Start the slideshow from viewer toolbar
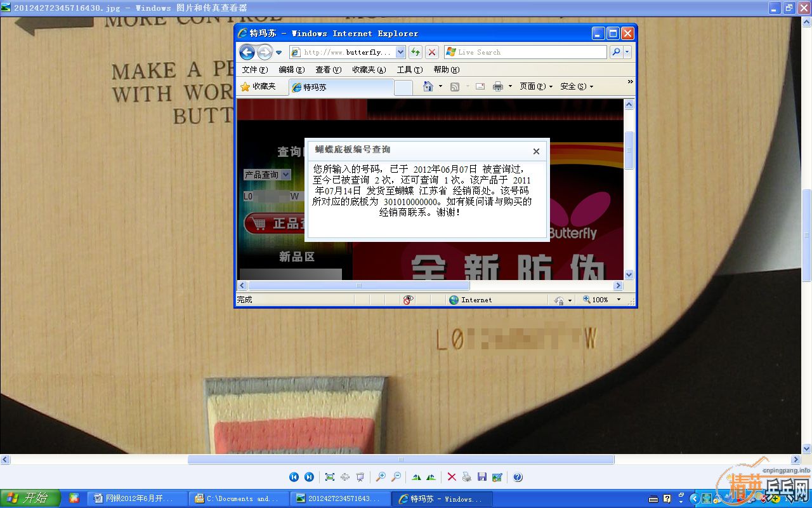The height and width of the screenshot is (508, 812). click(x=360, y=477)
